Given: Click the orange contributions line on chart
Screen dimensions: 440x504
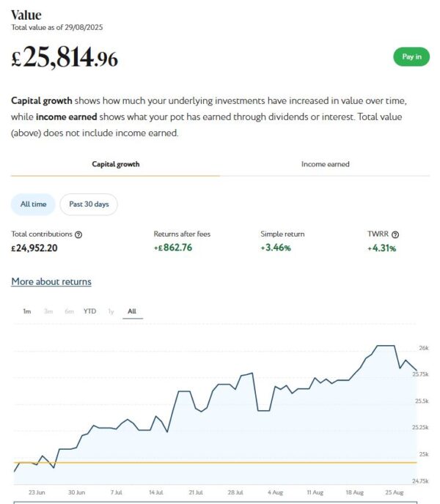Looking at the screenshot, I should pos(220,462).
